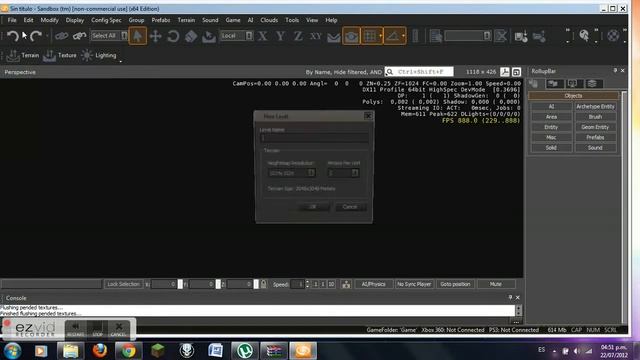Toggle the Follow terrain icon
The width and height of the screenshot is (640, 360).
333,36
